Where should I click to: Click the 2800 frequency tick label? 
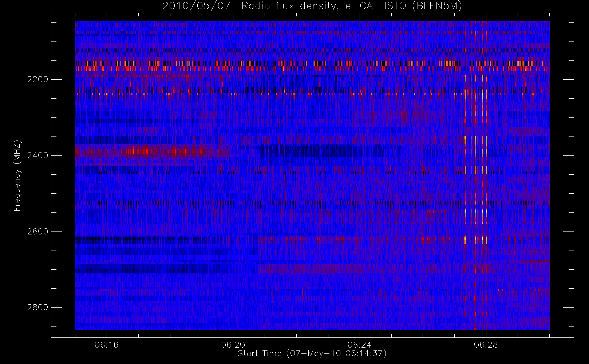[x=37, y=307]
